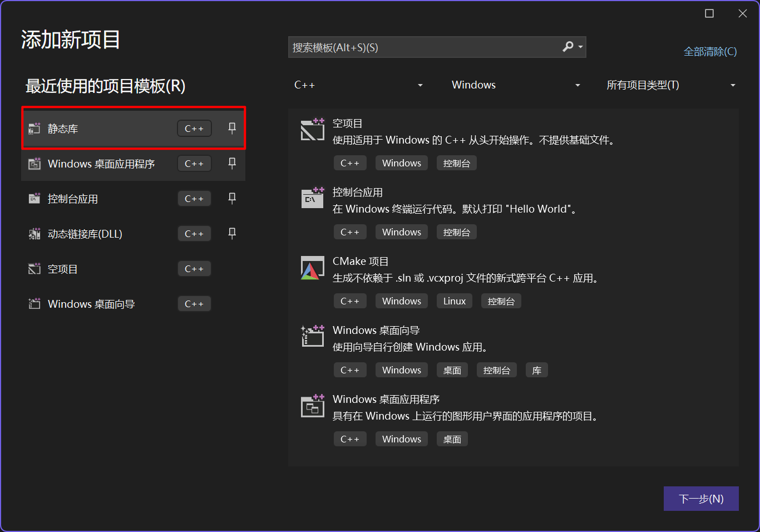Image resolution: width=760 pixels, height=532 pixels.
Task: Select the Console App template icon
Action: pyautogui.click(x=312, y=198)
